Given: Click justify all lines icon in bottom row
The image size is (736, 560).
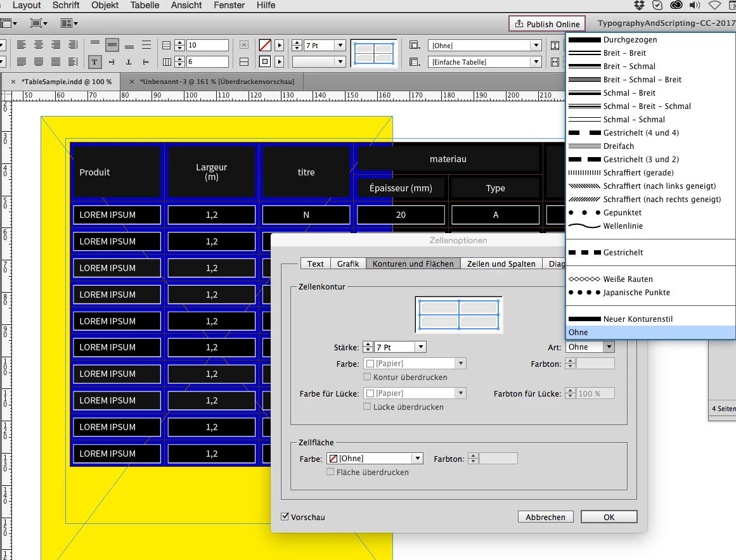Looking at the screenshot, I should (55, 61).
